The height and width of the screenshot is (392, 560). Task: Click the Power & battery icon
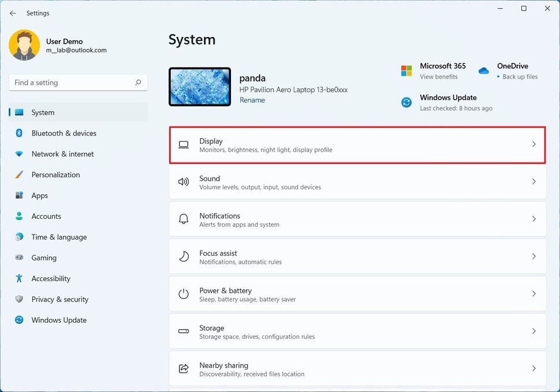tap(184, 293)
